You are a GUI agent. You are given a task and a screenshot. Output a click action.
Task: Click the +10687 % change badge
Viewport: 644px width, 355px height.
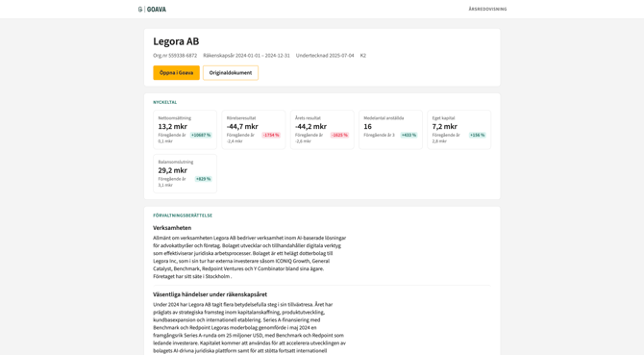[x=201, y=136]
